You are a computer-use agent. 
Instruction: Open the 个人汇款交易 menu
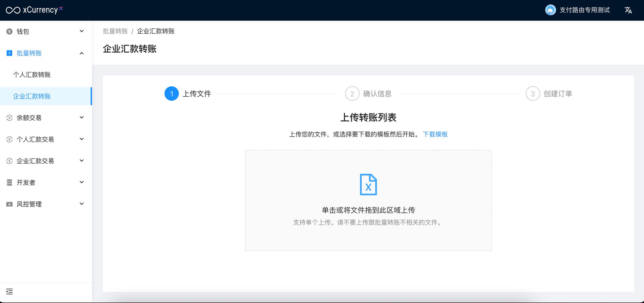(35, 139)
